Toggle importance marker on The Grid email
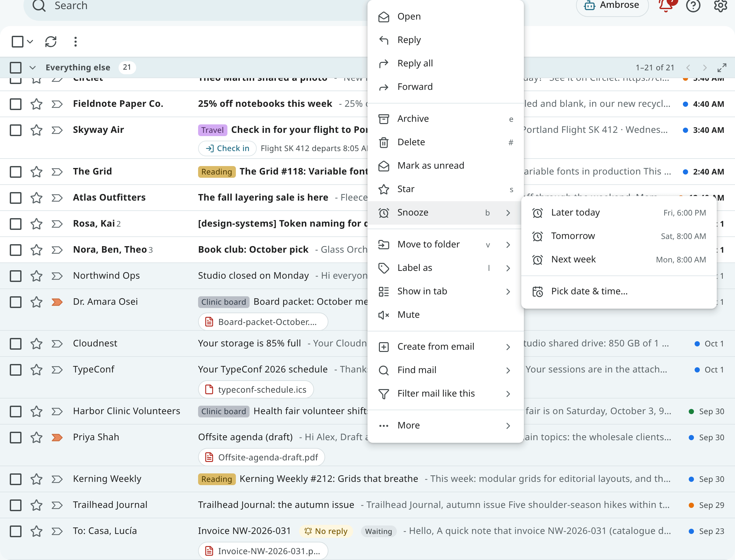This screenshot has height=560, width=735. (x=57, y=172)
